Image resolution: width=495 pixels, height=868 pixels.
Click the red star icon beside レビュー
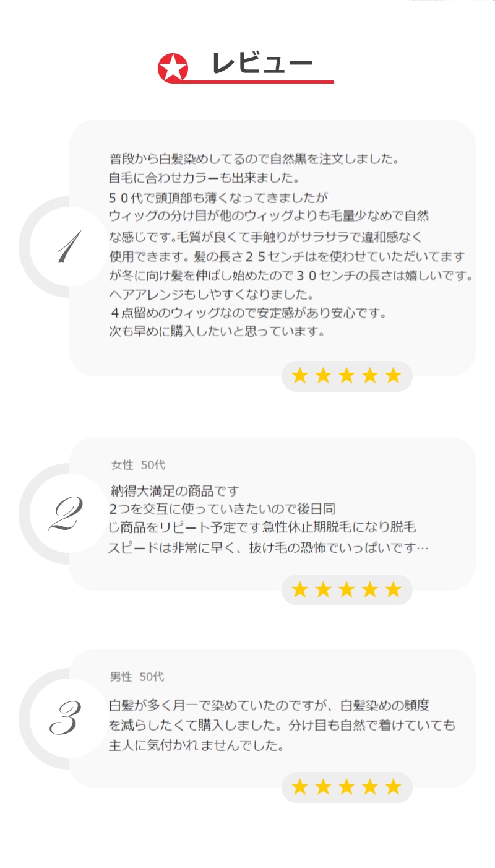173,68
